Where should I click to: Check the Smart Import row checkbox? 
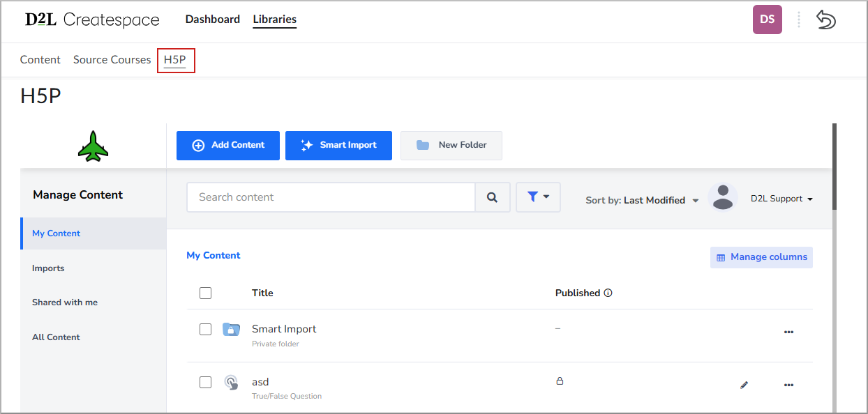coord(205,329)
